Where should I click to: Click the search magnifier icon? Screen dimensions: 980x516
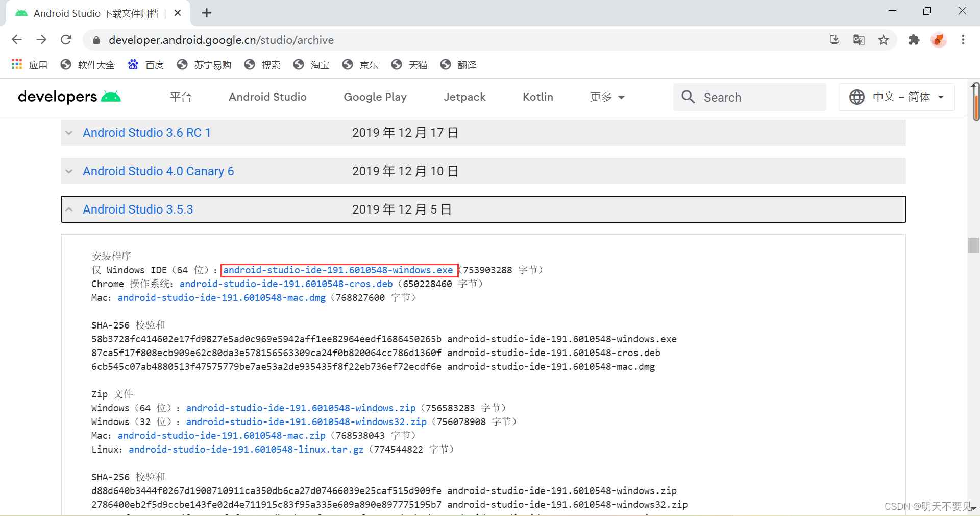(688, 97)
